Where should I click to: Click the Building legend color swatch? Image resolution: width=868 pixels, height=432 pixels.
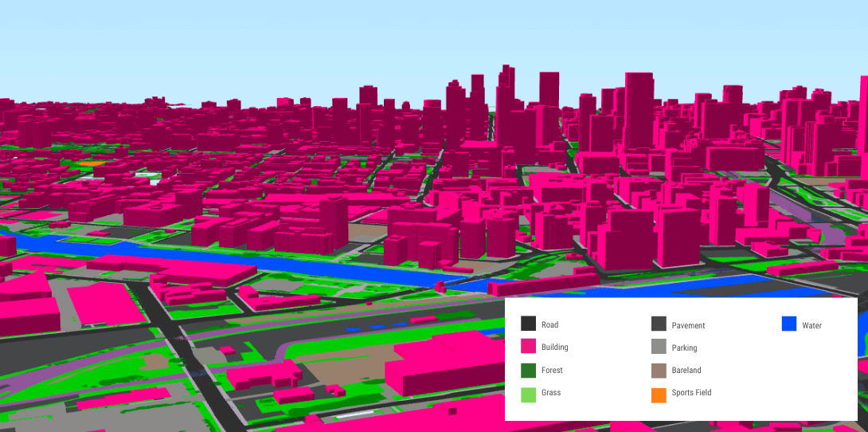click(x=528, y=346)
